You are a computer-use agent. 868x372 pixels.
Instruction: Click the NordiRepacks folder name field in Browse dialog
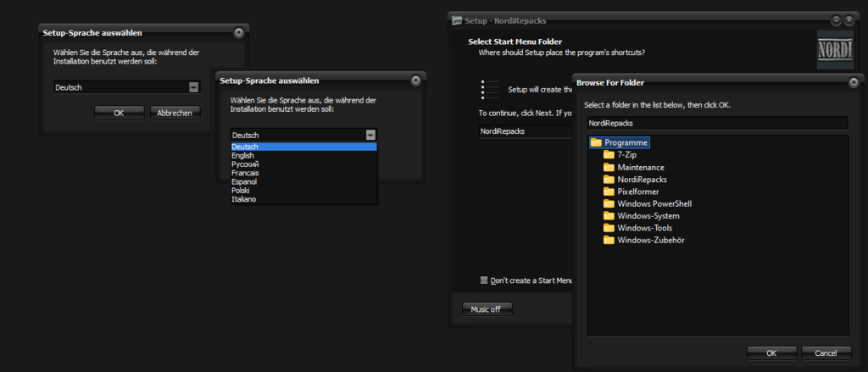coord(717,123)
